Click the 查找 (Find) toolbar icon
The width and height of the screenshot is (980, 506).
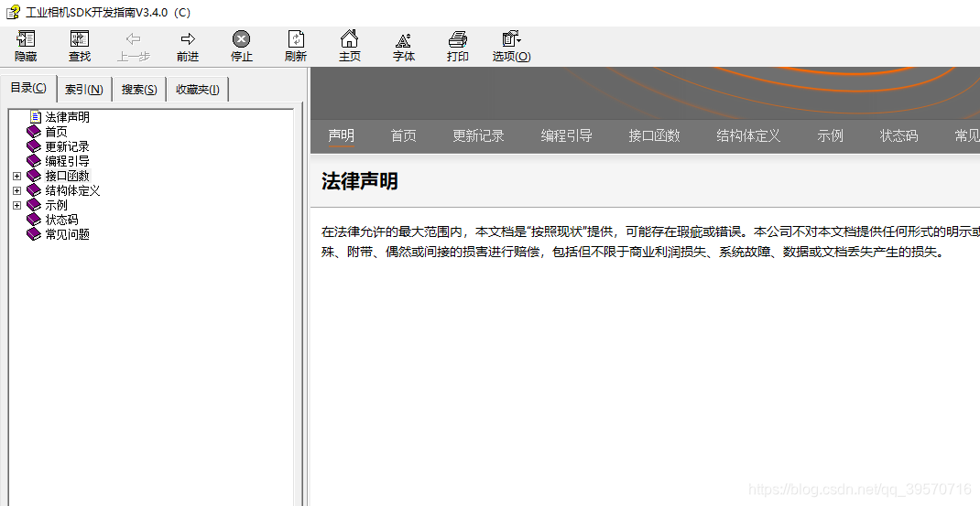[x=80, y=38]
